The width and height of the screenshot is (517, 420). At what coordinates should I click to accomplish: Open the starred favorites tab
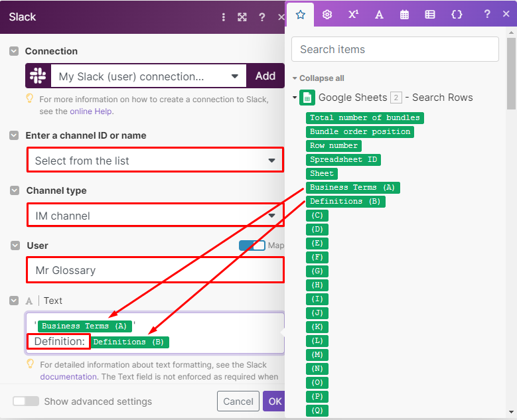pos(301,15)
